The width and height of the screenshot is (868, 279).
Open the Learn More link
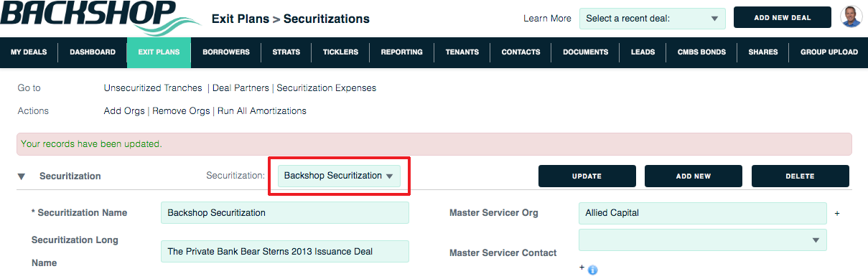pyautogui.click(x=548, y=19)
